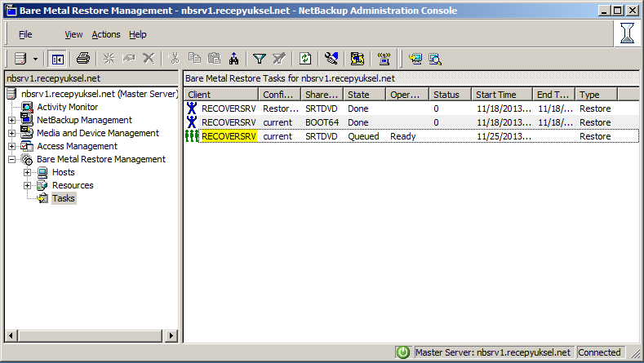Image resolution: width=644 pixels, height=363 pixels.
Task: Click the wrench tools toolbar icon
Action: point(331,59)
